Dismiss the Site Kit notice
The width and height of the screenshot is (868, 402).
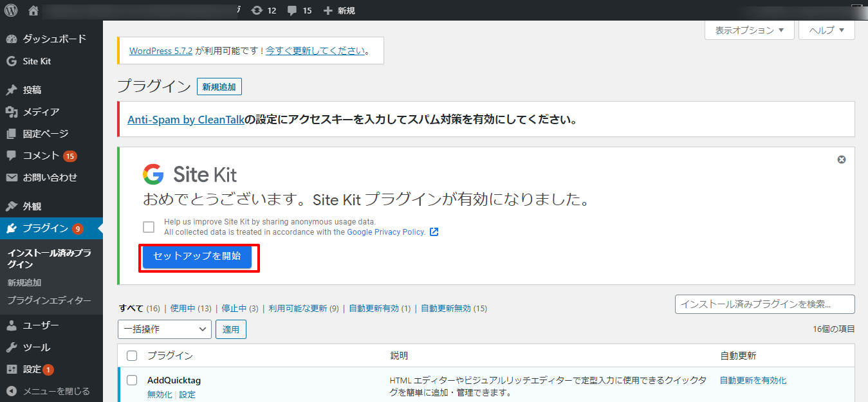(x=842, y=160)
